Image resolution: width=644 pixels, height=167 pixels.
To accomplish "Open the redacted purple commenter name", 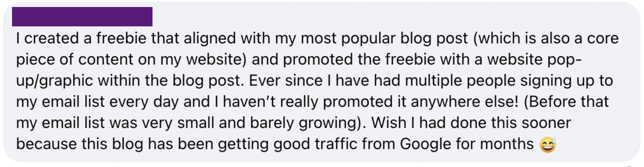I will 82,17.
